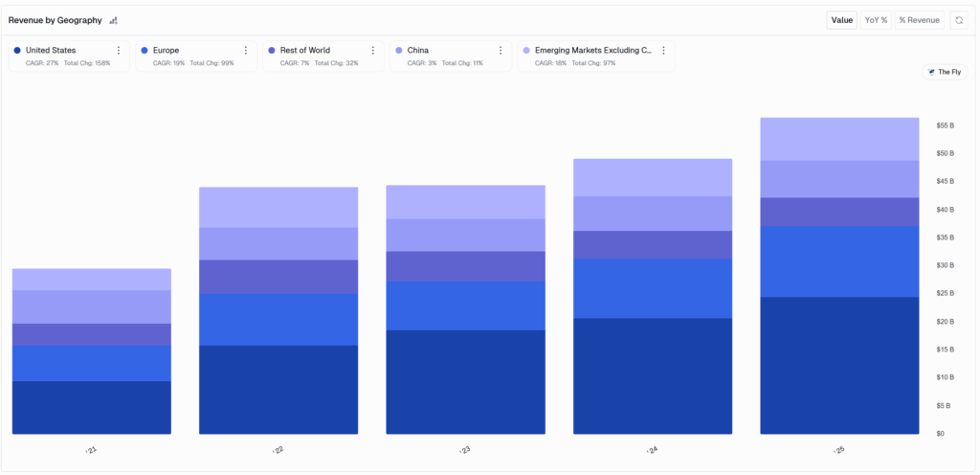Open the Europe series three-dot menu
The height and width of the screenshot is (475, 980).
pos(246,50)
